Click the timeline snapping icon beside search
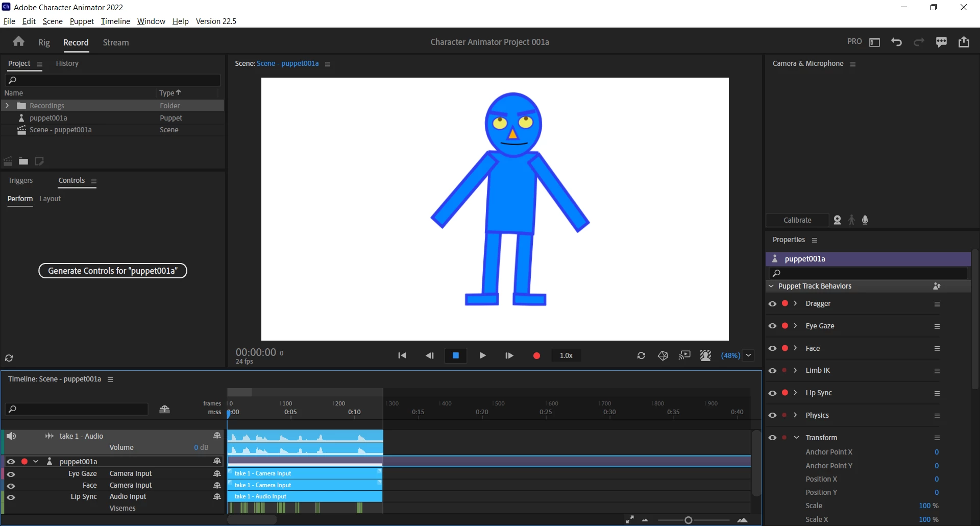This screenshot has height=526, width=980. [x=164, y=409]
